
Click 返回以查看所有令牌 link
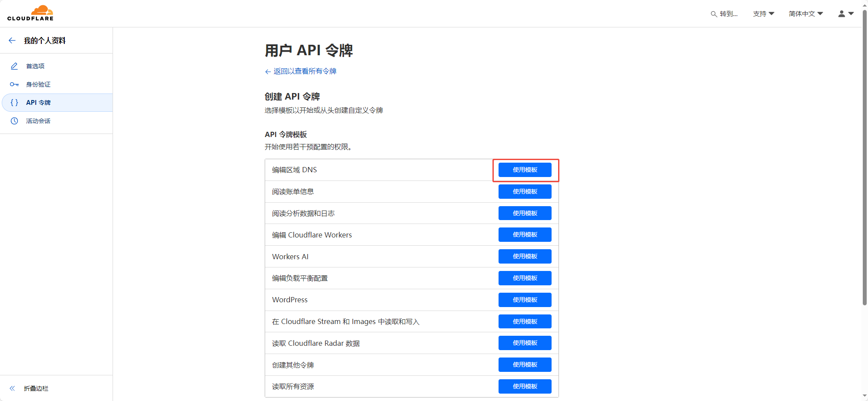pyautogui.click(x=300, y=71)
